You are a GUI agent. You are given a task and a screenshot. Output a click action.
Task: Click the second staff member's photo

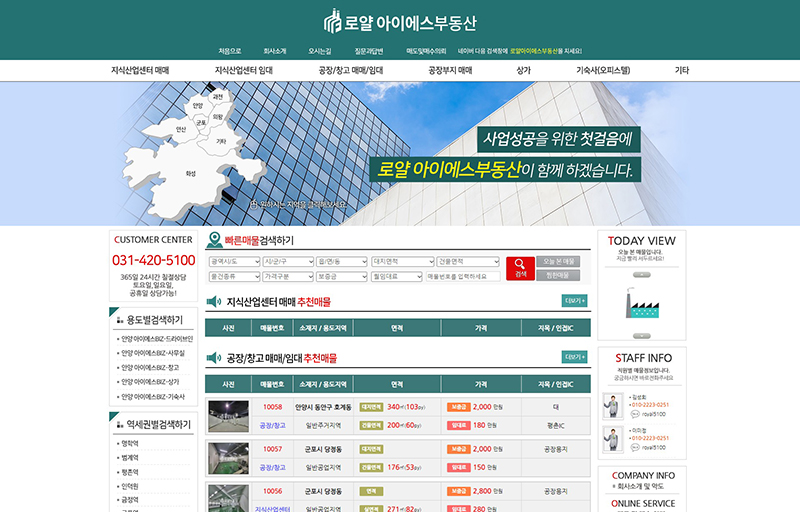tap(613, 439)
